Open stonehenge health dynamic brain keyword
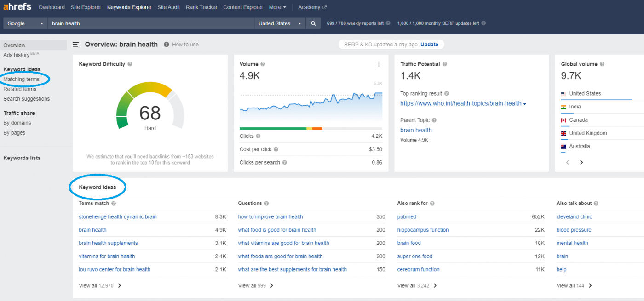The image size is (644, 301). [118, 217]
